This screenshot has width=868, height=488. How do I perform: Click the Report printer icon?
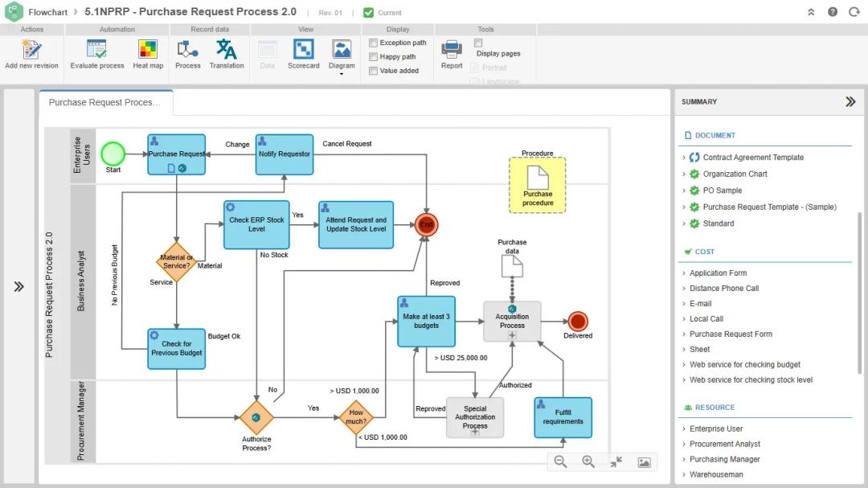pyautogui.click(x=452, y=51)
